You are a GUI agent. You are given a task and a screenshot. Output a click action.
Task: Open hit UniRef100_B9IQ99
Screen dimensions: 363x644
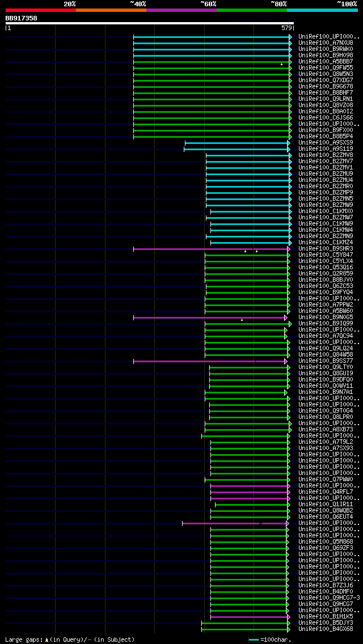326,323
